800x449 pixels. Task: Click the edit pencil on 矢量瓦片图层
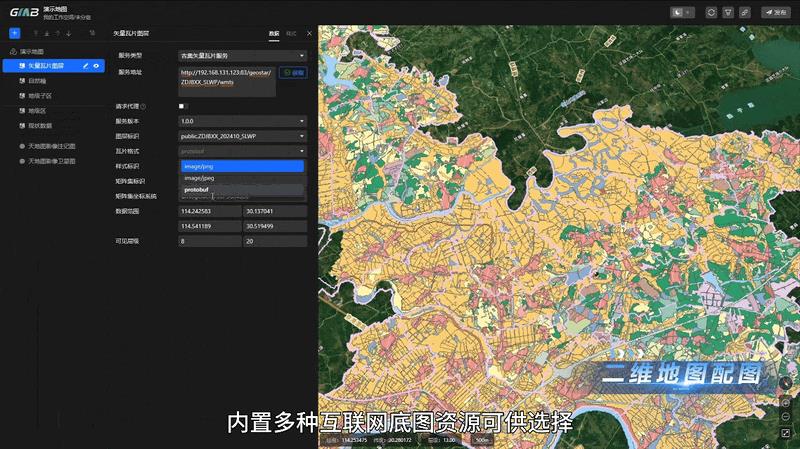[86, 65]
